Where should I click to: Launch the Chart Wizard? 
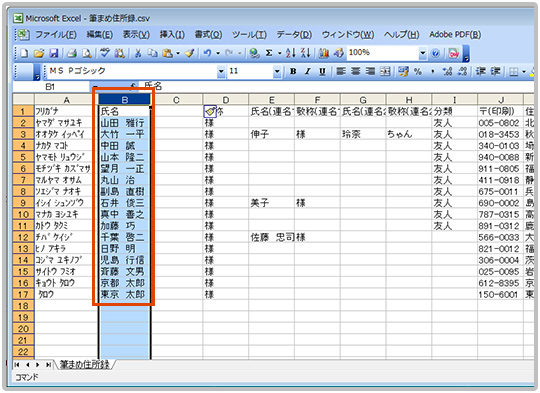323,53
